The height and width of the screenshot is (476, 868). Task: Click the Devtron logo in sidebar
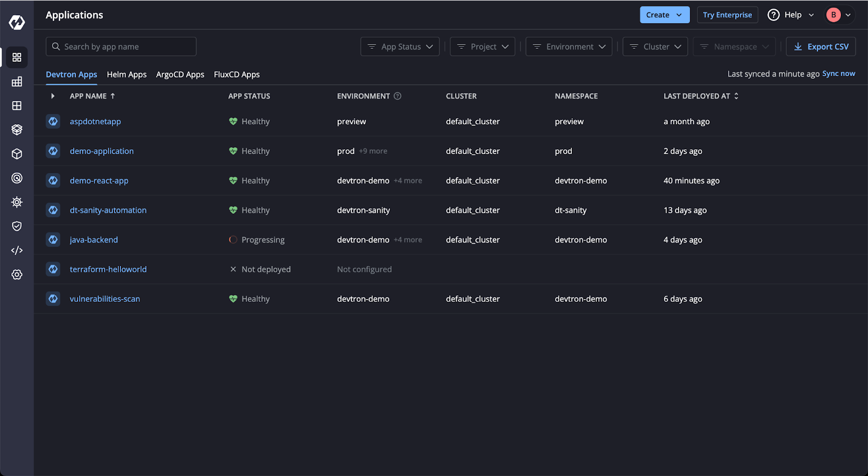17,22
